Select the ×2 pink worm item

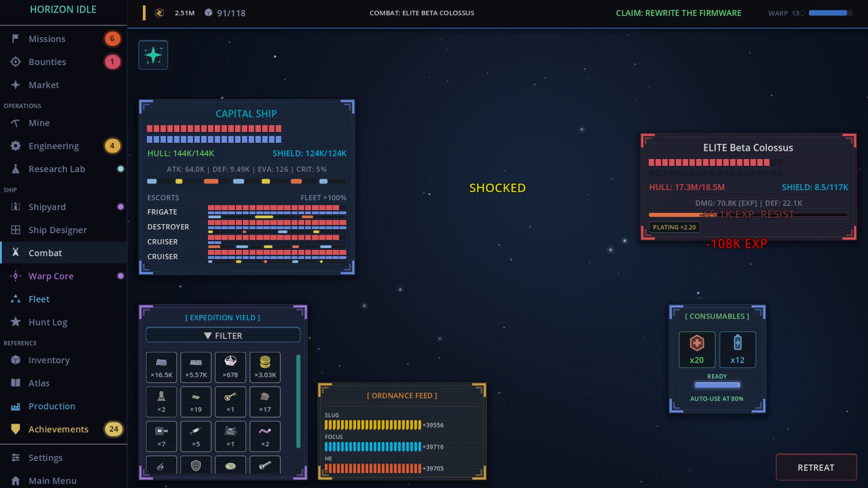coord(265,436)
